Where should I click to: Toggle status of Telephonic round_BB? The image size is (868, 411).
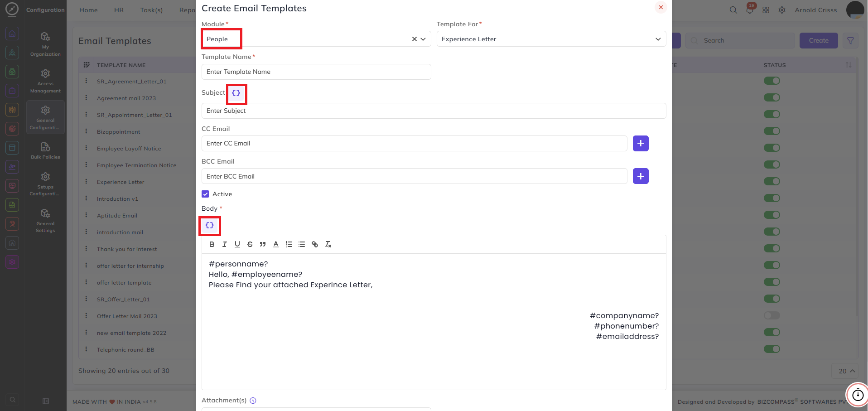pos(772,349)
